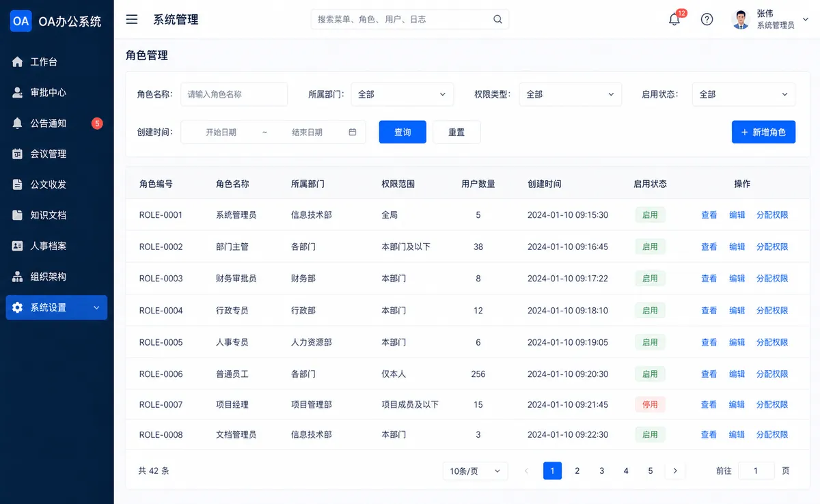Click 共 42 条 total text

[154, 471]
